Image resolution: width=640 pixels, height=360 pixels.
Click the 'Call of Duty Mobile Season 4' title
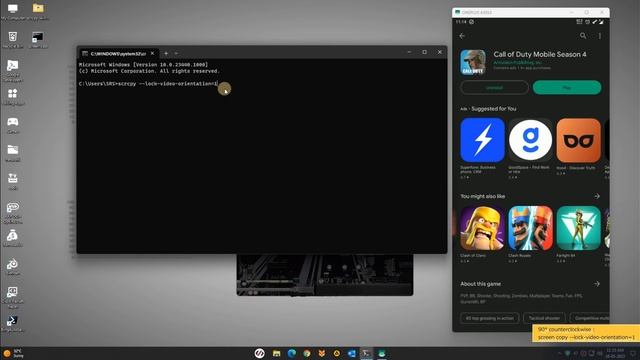[540, 54]
